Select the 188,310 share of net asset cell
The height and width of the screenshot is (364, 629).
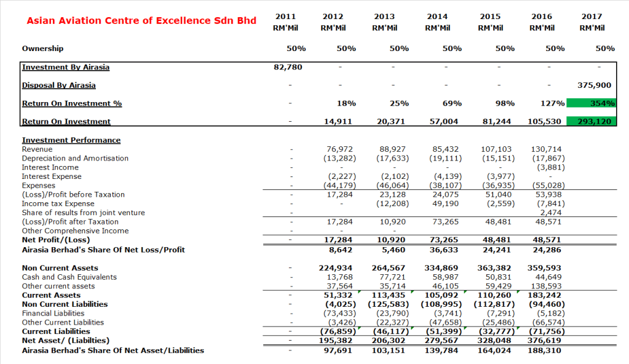pos(544,350)
